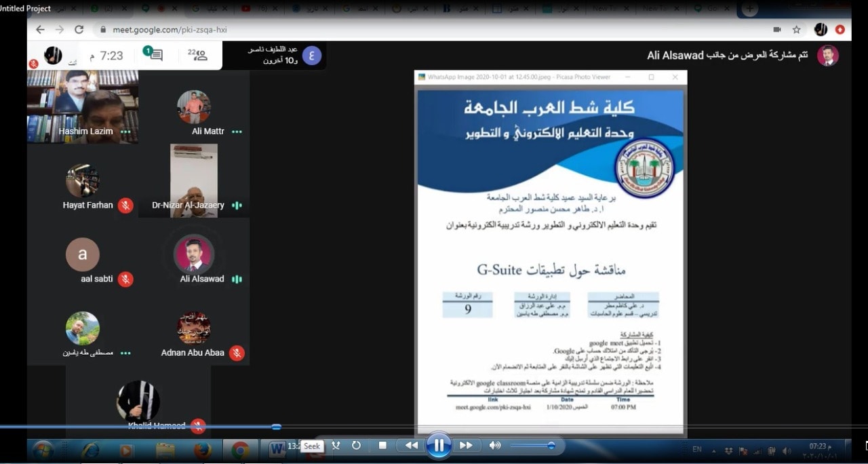868x464 pixels.
Task: Fast forward the video player
Action: coord(466,446)
